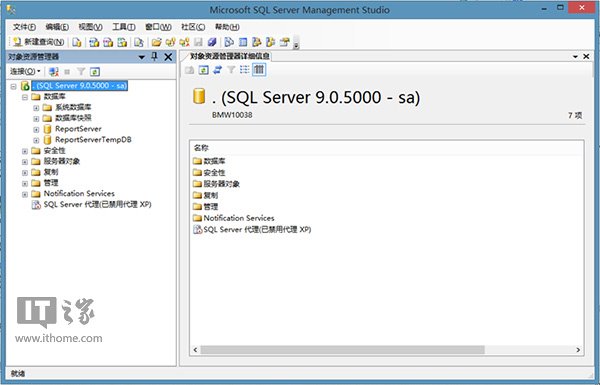This screenshot has height=385, width=600.
Task: Expand the Notification Services tree node
Action: (25, 194)
